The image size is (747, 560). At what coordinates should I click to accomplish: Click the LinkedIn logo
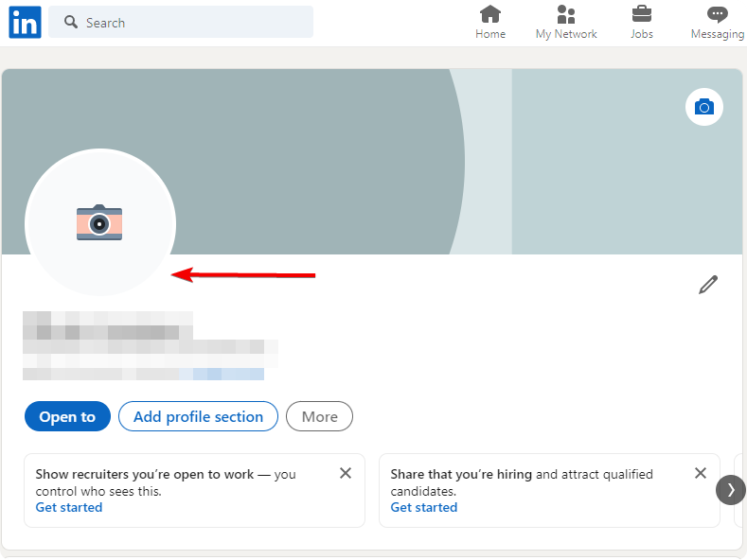pos(25,23)
